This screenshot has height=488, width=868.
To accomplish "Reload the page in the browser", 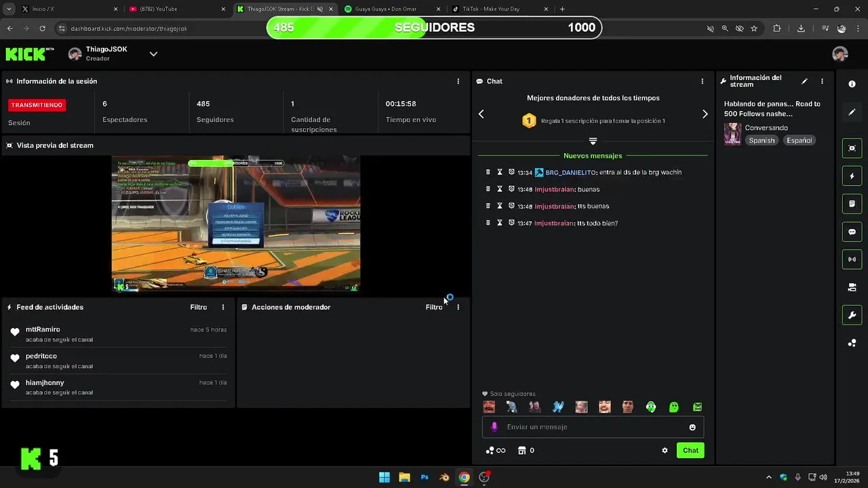I will (42, 28).
